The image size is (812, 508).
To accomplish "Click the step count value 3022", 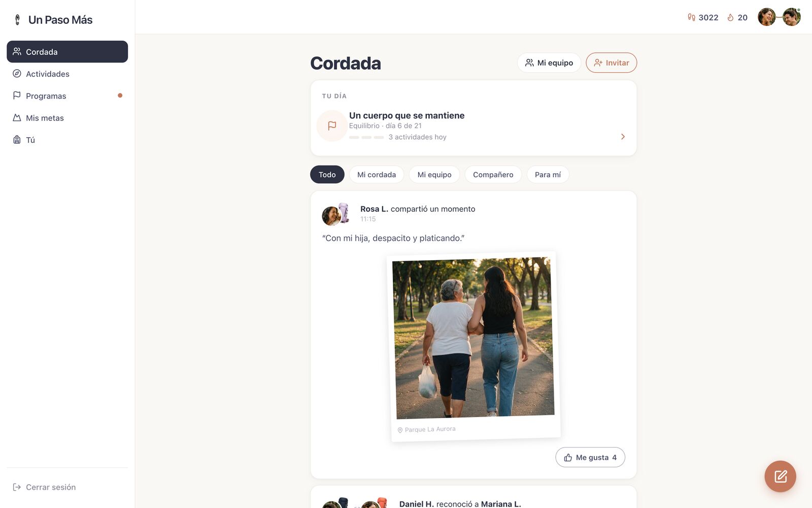I will coord(708,17).
